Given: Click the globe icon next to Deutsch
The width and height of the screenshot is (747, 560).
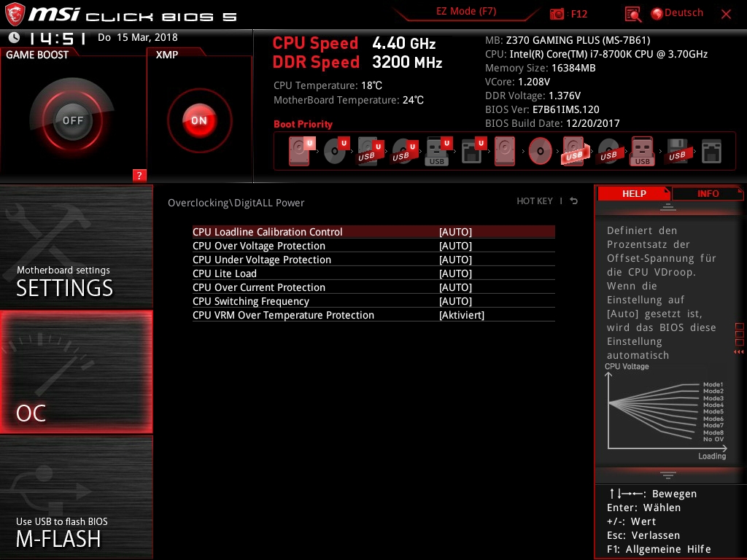Looking at the screenshot, I should point(657,14).
